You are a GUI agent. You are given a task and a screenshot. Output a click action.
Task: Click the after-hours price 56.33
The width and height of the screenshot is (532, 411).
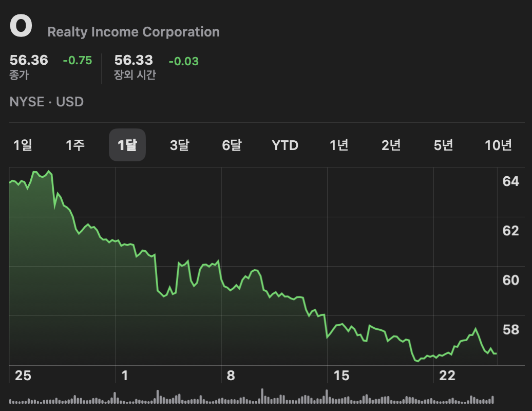(134, 60)
